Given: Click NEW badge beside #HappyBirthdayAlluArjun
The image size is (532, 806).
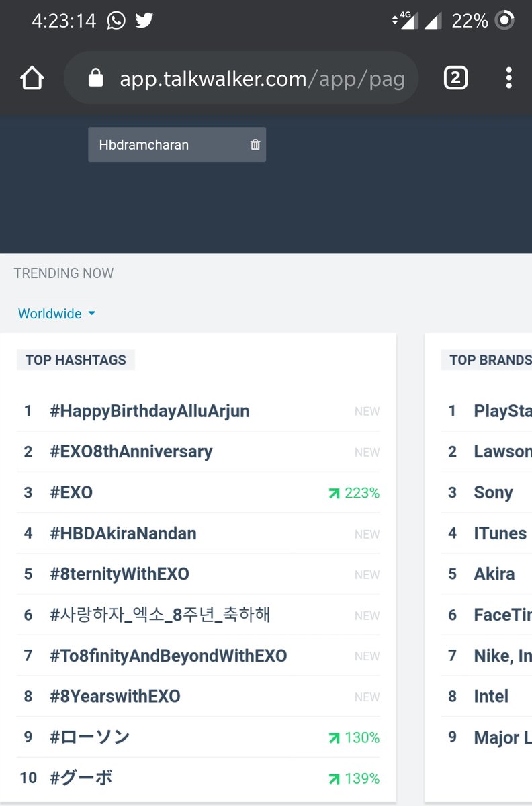Looking at the screenshot, I should pos(367,412).
